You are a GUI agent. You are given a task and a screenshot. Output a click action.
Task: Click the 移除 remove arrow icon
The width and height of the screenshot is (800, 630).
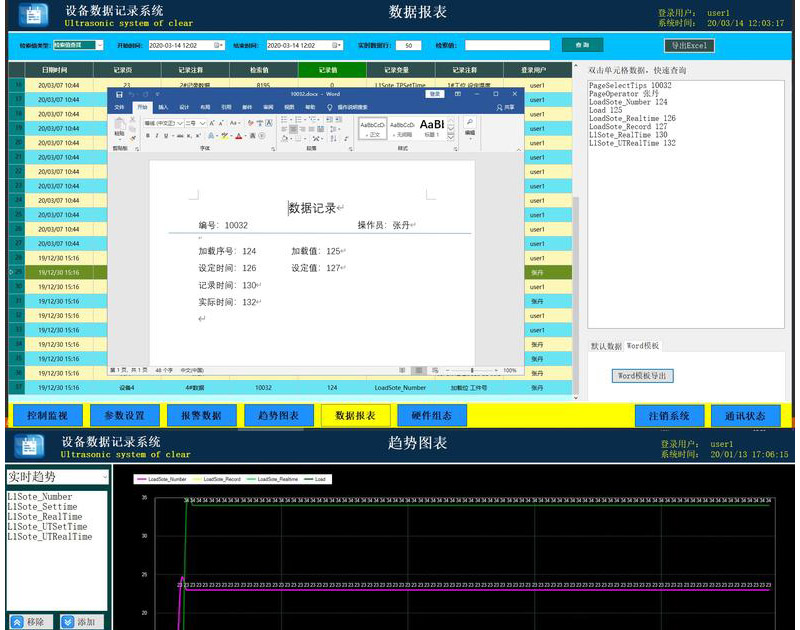pyautogui.click(x=17, y=621)
